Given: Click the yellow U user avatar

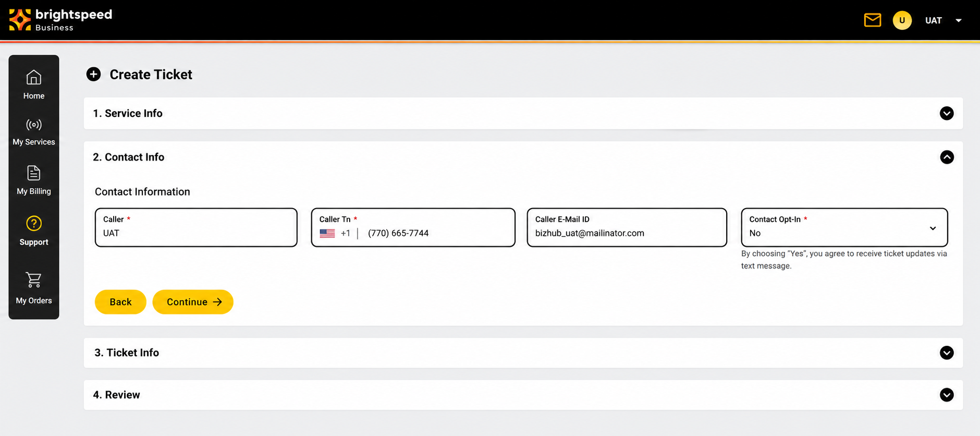Looking at the screenshot, I should [902, 20].
